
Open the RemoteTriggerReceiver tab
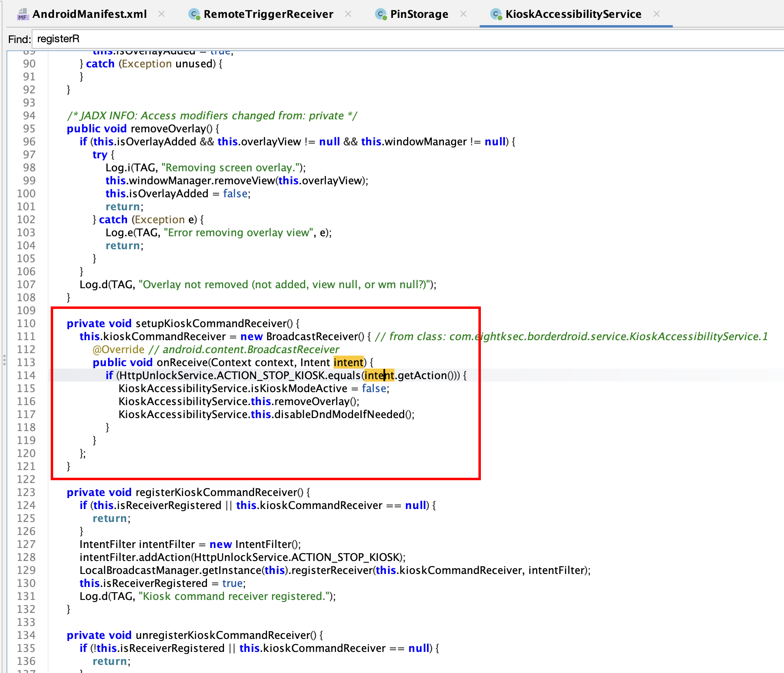pos(268,14)
